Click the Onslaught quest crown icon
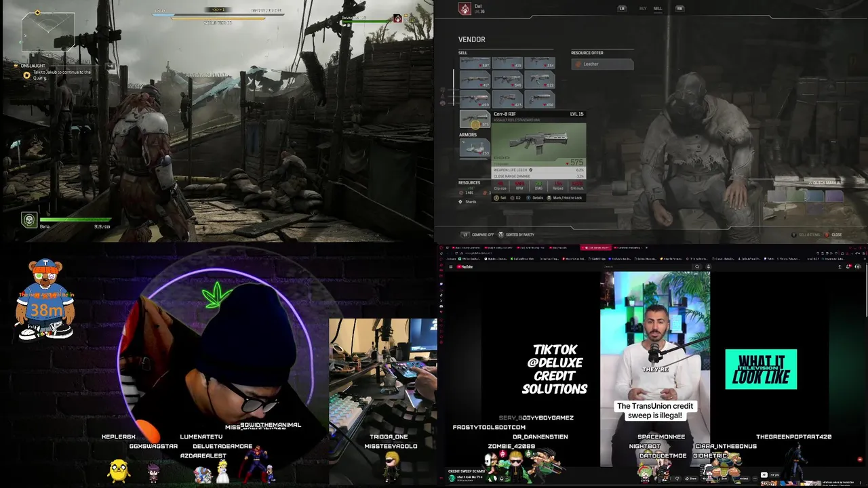This screenshot has height=488, width=868. 17,66
